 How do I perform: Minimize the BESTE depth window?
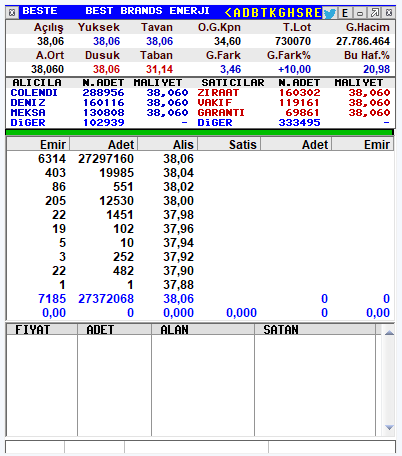(x=360, y=13)
